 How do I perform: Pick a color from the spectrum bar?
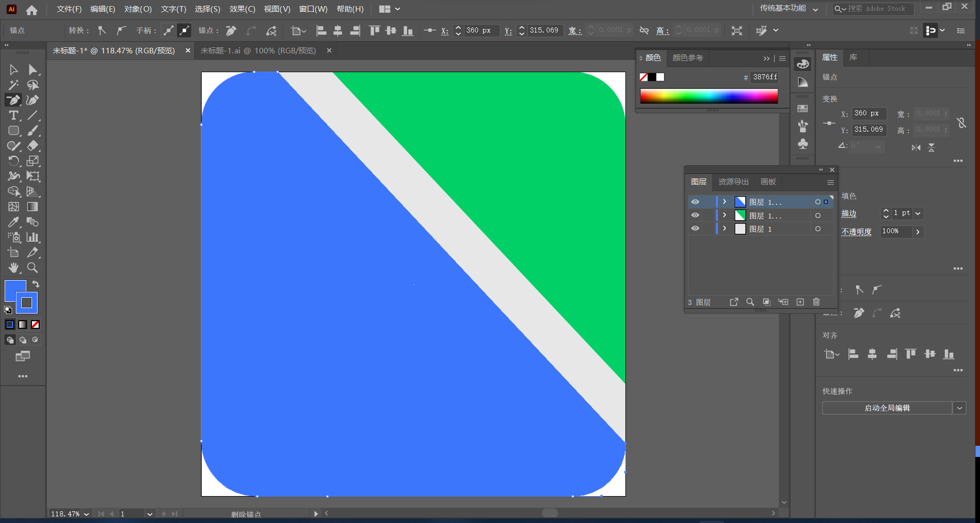(x=709, y=96)
